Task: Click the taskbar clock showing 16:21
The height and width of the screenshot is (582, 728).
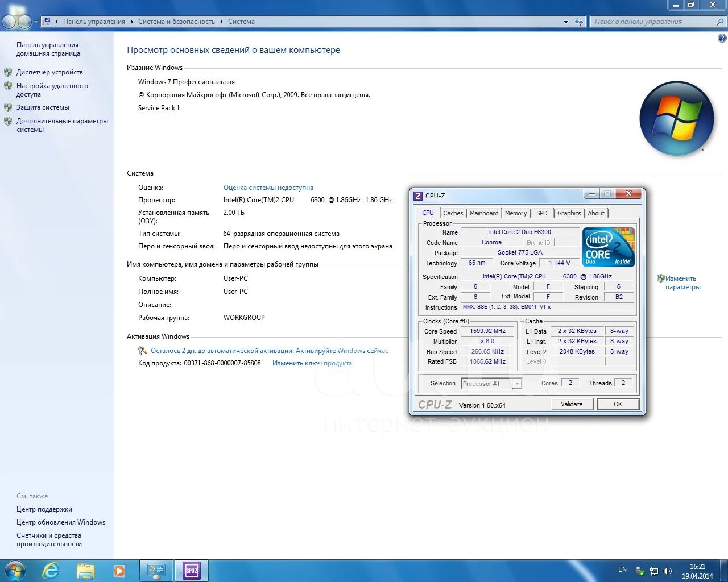Action: click(697, 571)
